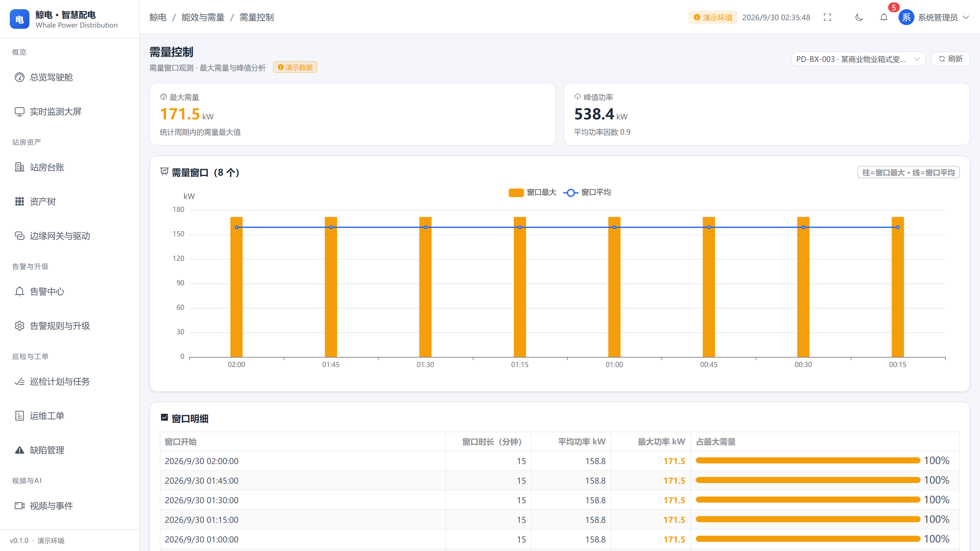Open the 总览驾驶舱 dashboard icon
980x551 pixels.
(x=19, y=77)
